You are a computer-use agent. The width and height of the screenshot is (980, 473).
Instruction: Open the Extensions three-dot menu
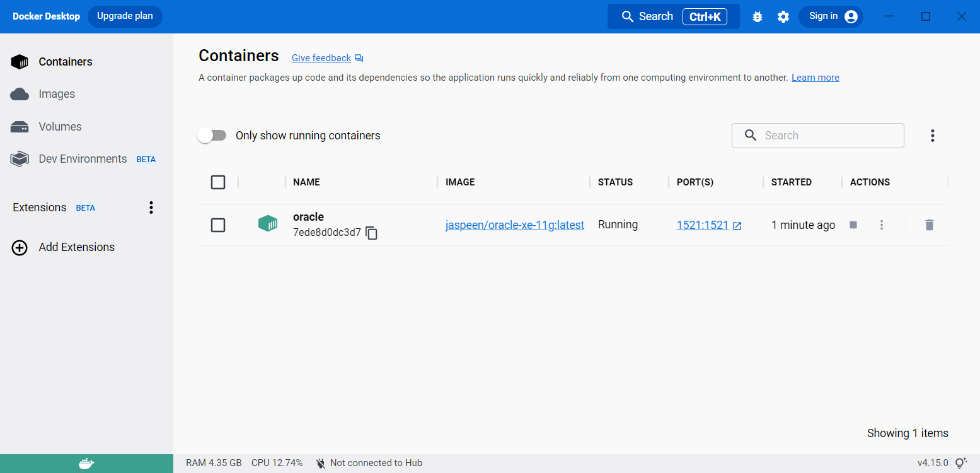coord(151,207)
